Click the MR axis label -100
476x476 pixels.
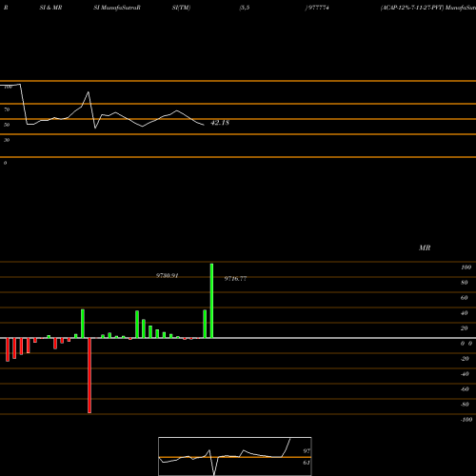point(466,420)
